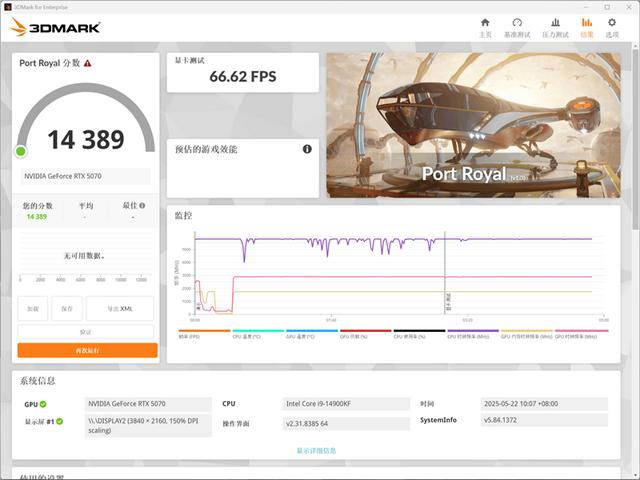Toggle the black CPU utilization legend line
Image resolution: width=640 pixels, height=480 pixels.
coord(419,331)
